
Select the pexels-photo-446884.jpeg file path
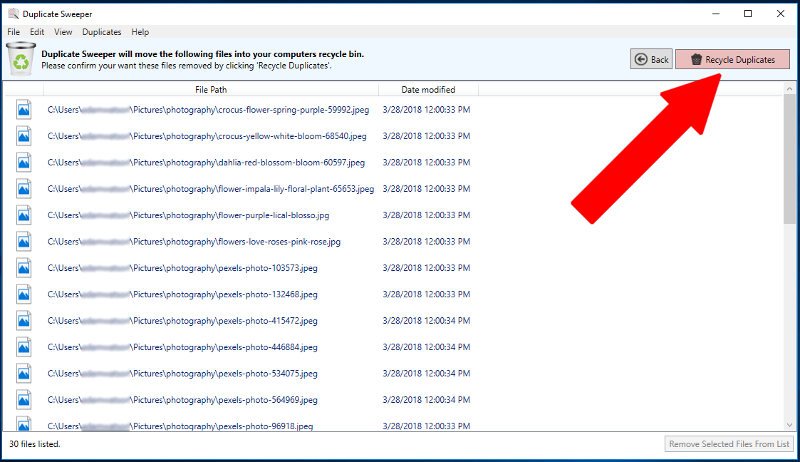[183, 347]
